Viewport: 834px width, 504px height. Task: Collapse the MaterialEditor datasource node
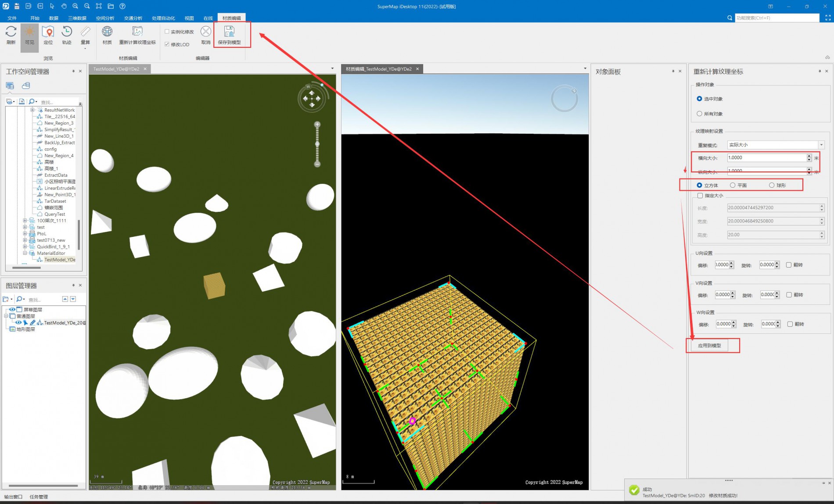(25, 253)
